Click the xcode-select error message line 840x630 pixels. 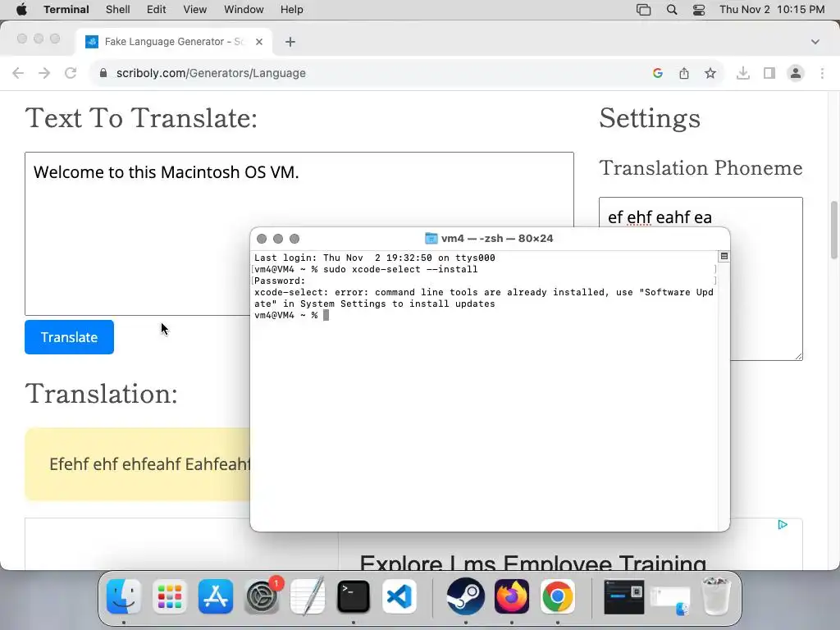tap(484, 298)
